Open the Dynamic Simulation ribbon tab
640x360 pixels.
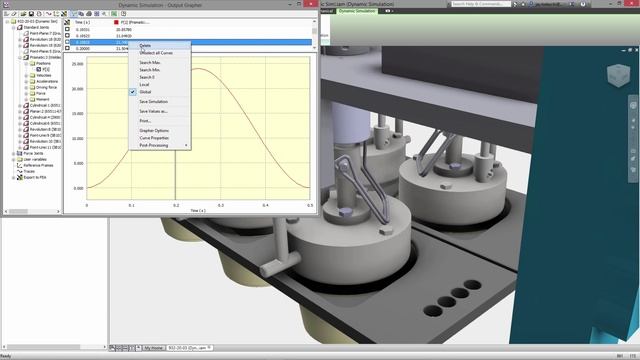pyautogui.click(x=357, y=11)
